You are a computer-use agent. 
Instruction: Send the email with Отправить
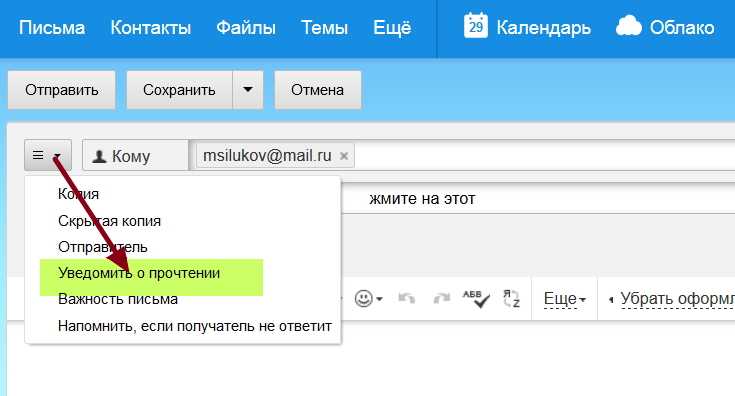pyautogui.click(x=62, y=90)
